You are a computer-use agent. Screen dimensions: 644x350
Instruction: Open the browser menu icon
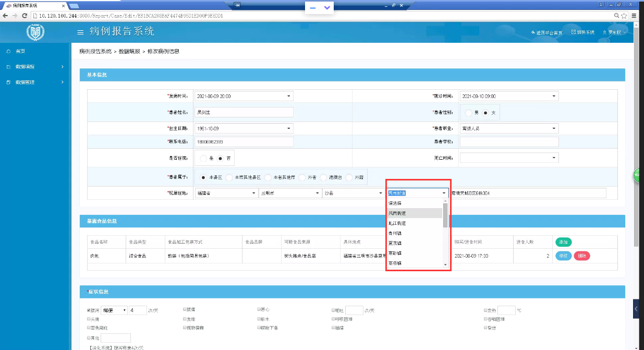(x=635, y=16)
